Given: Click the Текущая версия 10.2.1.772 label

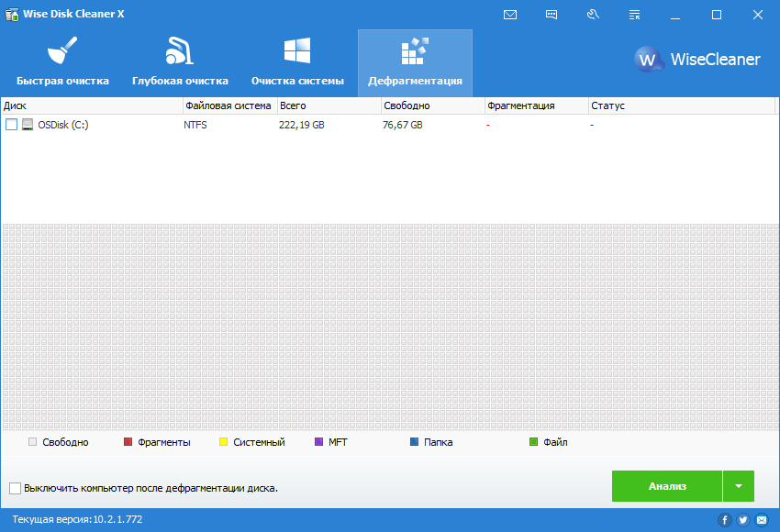Looking at the screenshot, I should tap(77, 519).
